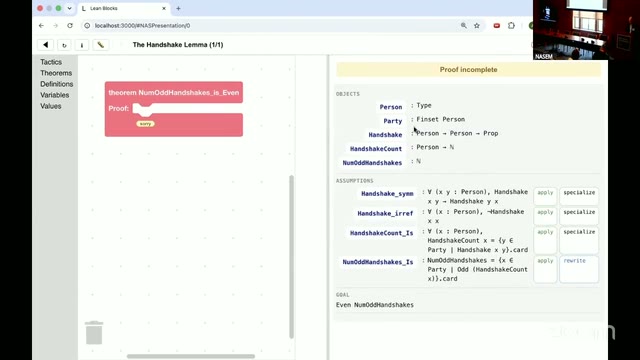Click apply for NumOddHandshakes_Is

point(545,269)
